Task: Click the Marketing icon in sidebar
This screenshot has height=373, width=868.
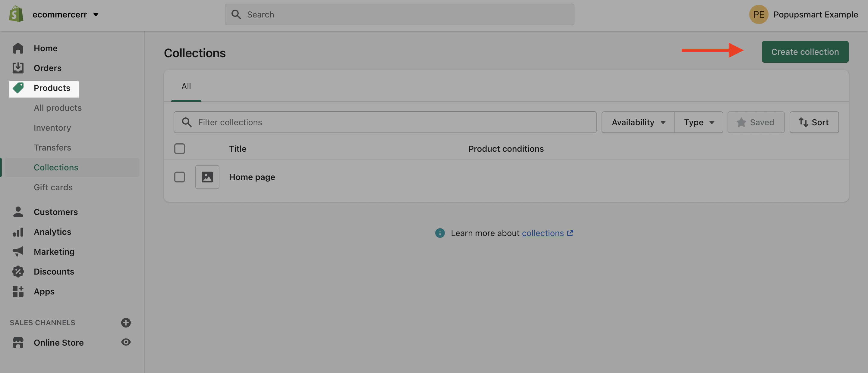Action: click(x=17, y=251)
